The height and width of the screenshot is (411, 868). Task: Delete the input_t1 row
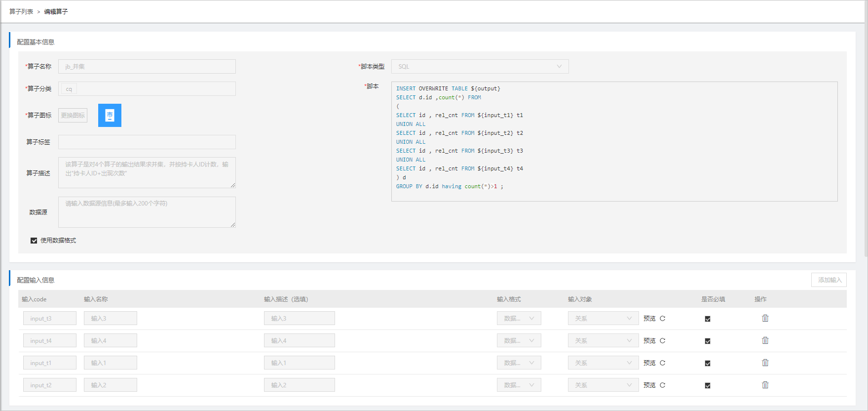pos(765,363)
